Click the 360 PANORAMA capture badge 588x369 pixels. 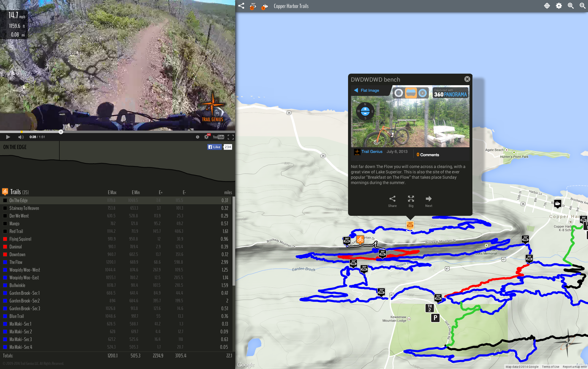tap(450, 93)
